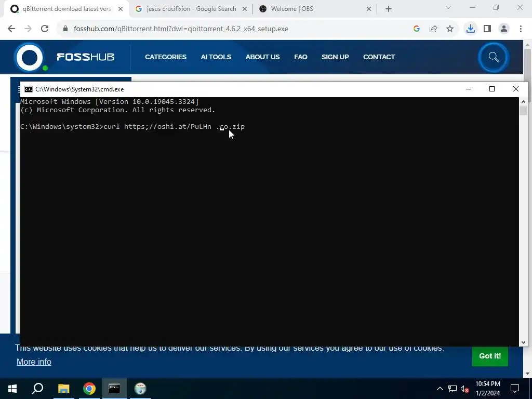Open taskbar search magnifier
Viewport: 532px width, 399px height.
[x=37, y=389]
